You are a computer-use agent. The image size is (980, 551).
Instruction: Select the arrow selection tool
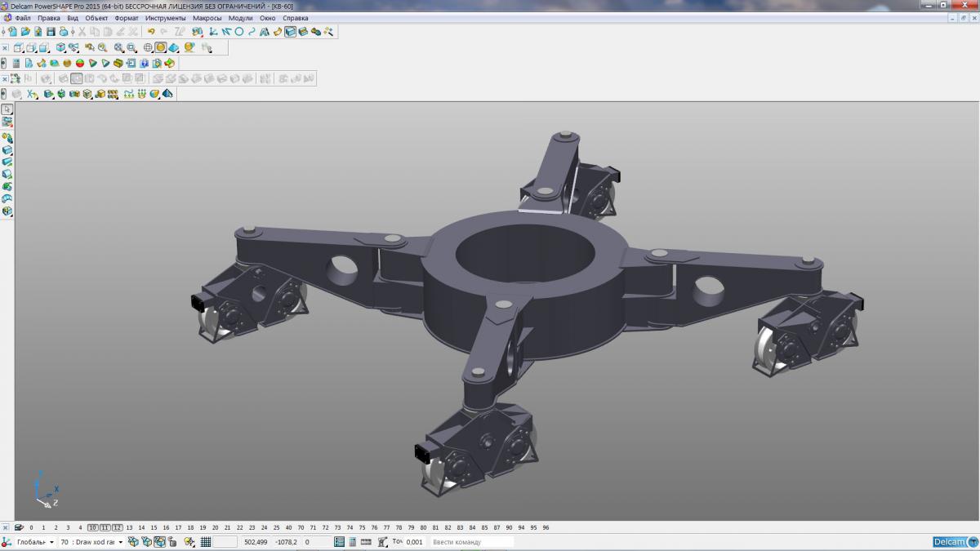point(7,109)
